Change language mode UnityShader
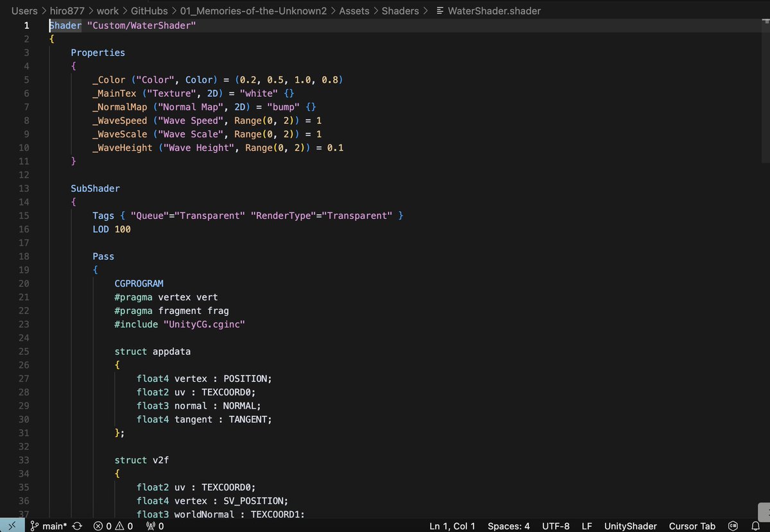This screenshot has width=770, height=532. [631, 526]
